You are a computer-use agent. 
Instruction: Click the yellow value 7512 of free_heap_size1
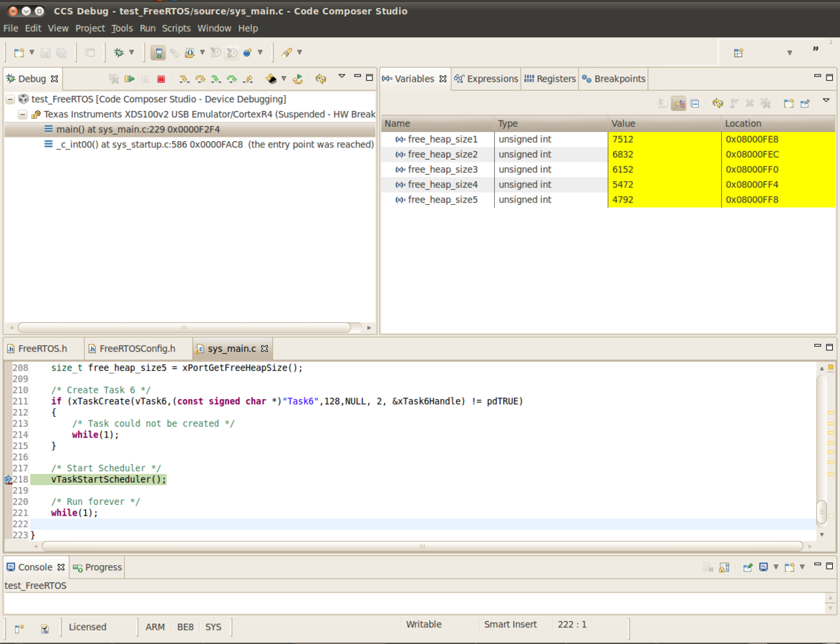(622, 139)
